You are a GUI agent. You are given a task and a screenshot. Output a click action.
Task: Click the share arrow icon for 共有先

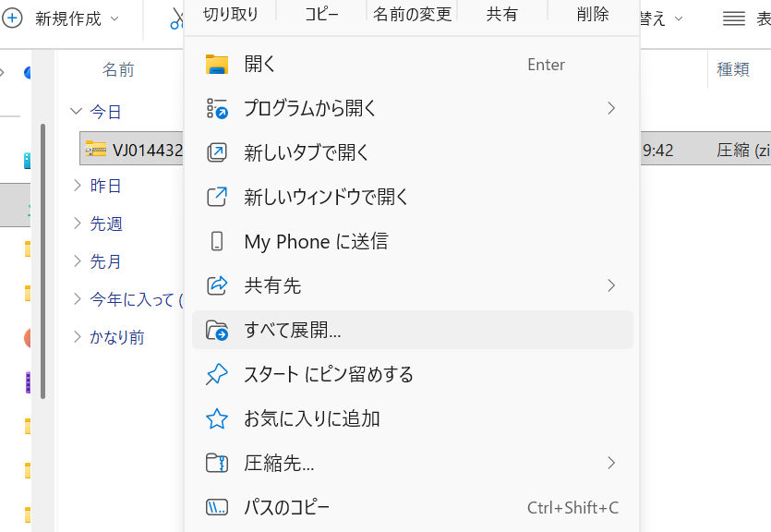tap(217, 285)
